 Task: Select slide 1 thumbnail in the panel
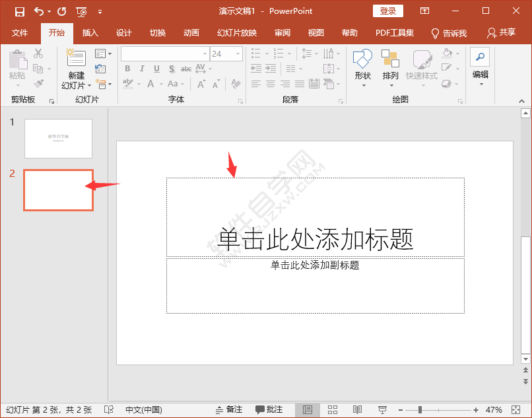point(58,138)
